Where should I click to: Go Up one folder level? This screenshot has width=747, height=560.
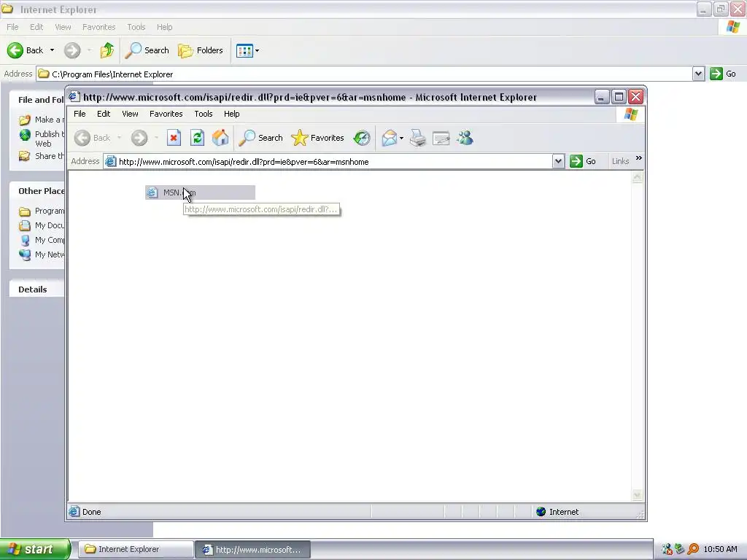point(107,50)
